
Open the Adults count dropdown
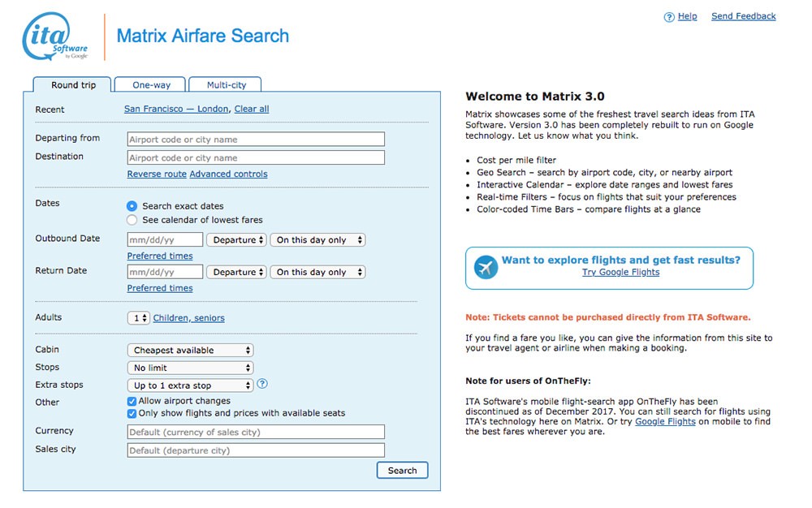pyautogui.click(x=138, y=317)
